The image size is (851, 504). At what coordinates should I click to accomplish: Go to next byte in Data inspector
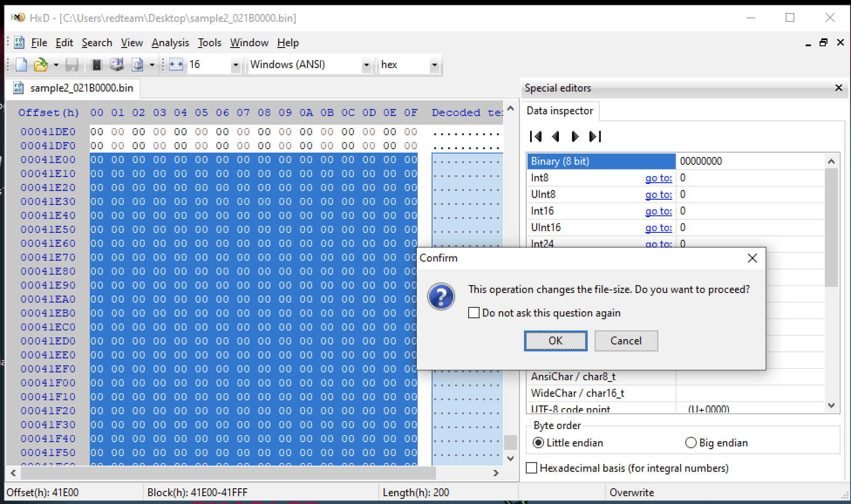[575, 136]
